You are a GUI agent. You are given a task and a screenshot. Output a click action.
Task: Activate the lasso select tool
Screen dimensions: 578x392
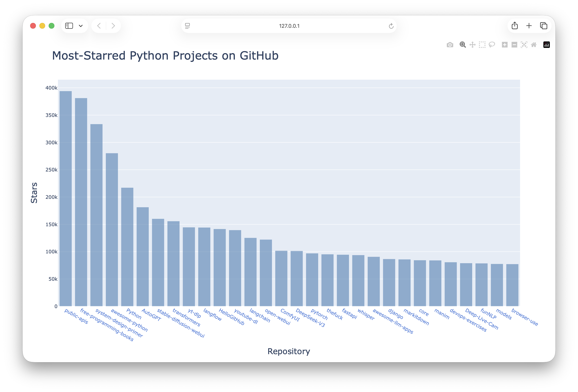pyautogui.click(x=492, y=45)
